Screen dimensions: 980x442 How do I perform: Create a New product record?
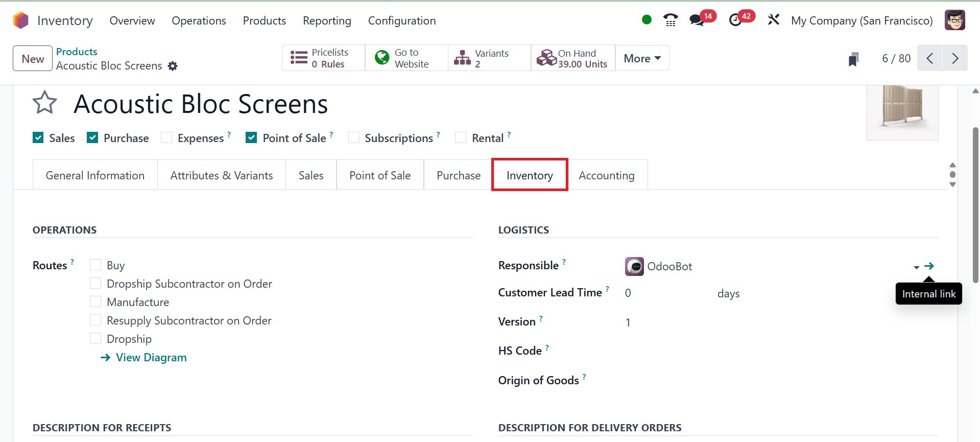[x=33, y=59]
